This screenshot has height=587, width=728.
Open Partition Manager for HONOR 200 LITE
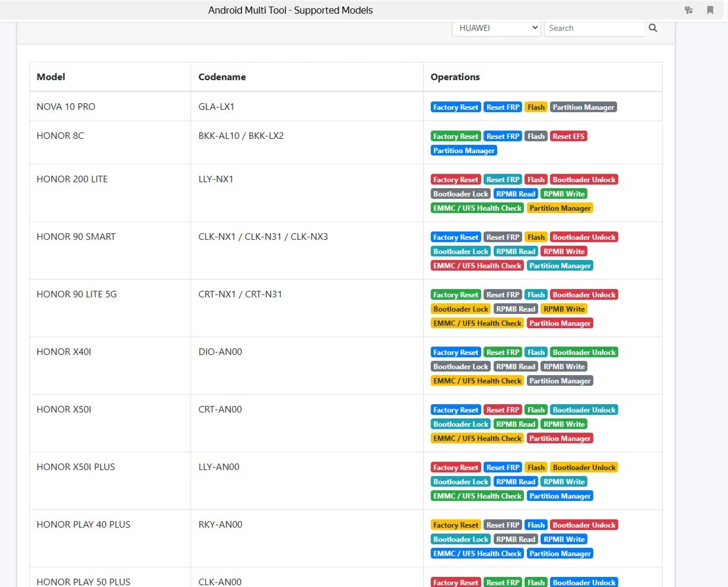click(x=560, y=208)
